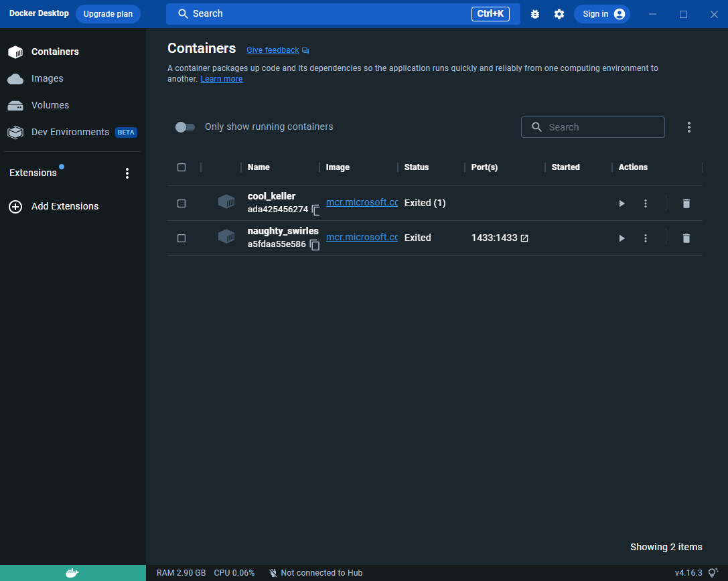Delete the naughty_swirles container
This screenshot has height=581, width=728.
tap(686, 238)
